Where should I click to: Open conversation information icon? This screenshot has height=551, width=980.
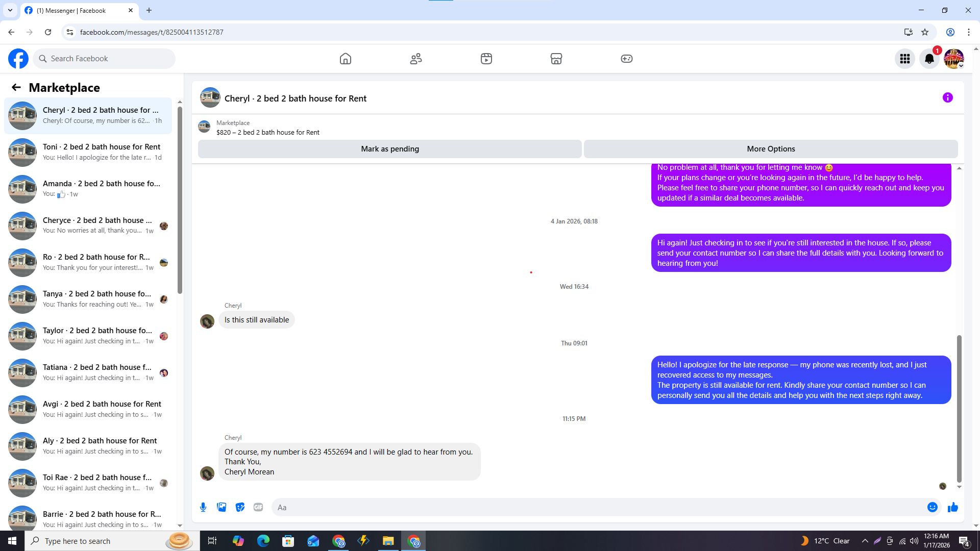[947, 97]
